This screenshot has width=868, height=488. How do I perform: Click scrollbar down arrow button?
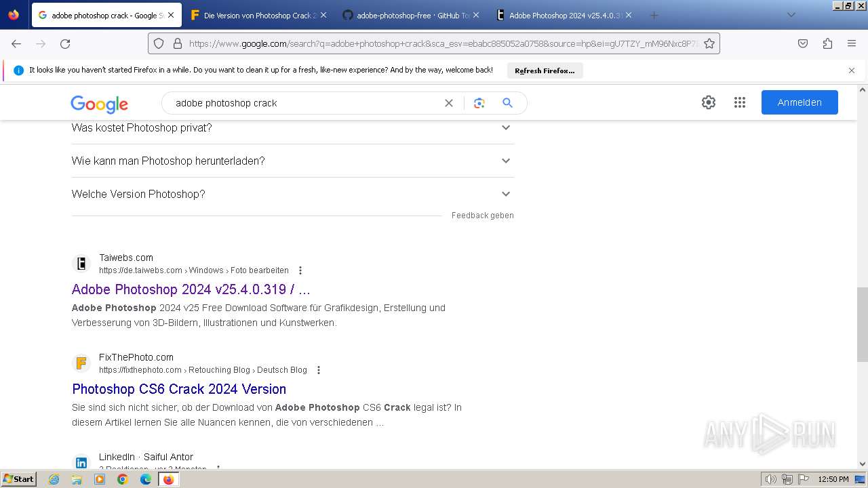(863, 464)
